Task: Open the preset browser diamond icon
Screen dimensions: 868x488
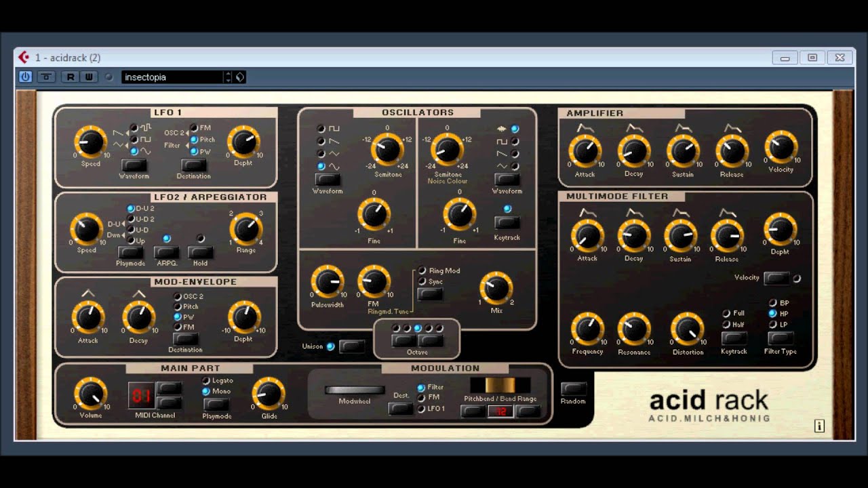Action: click(x=240, y=77)
